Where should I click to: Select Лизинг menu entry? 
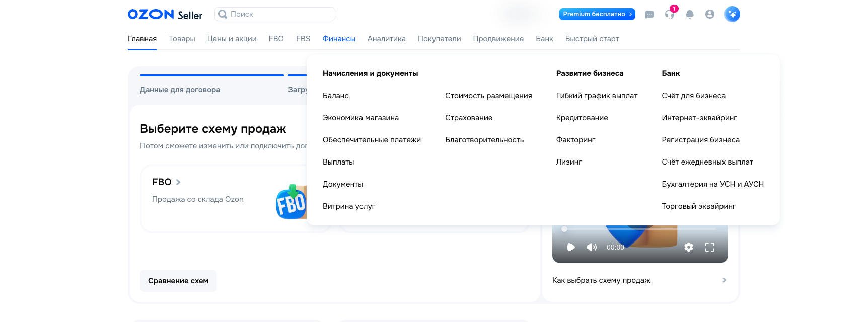(x=569, y=162)
